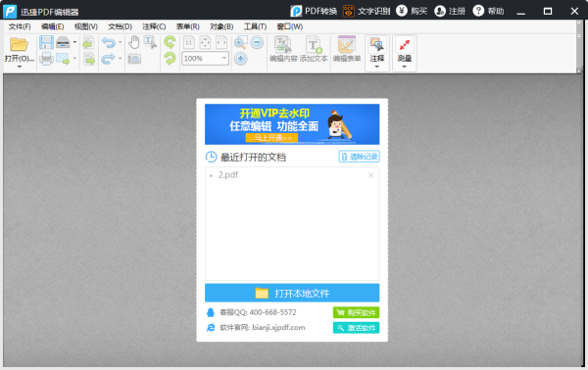Open the 编辑表单 edit form tool

[x=347, y=49]
